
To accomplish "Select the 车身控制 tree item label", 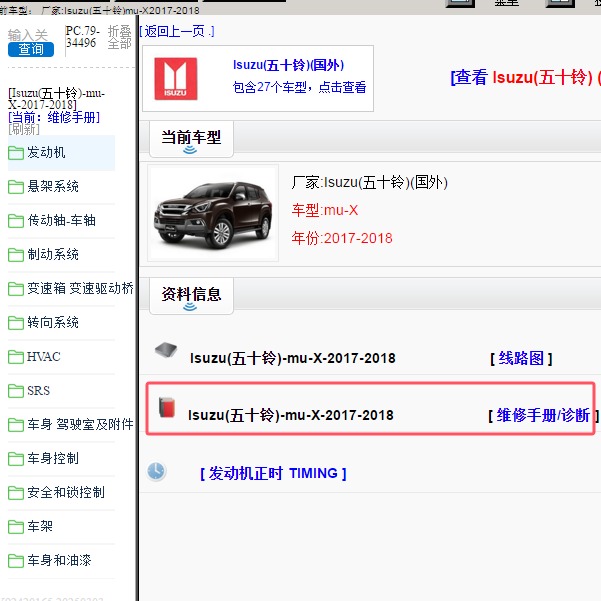I will pyautogui.click(x=53, y=458).
